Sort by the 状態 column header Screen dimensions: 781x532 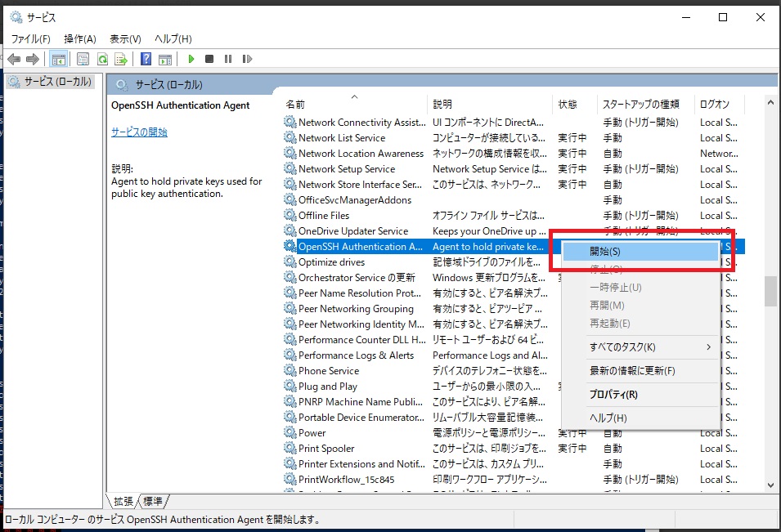click(575, 104)
